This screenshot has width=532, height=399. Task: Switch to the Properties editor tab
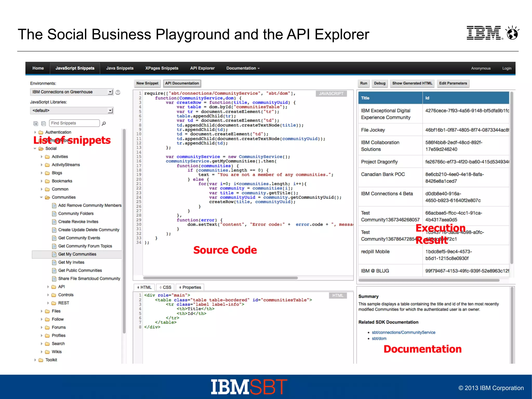[x=190, y=287]
